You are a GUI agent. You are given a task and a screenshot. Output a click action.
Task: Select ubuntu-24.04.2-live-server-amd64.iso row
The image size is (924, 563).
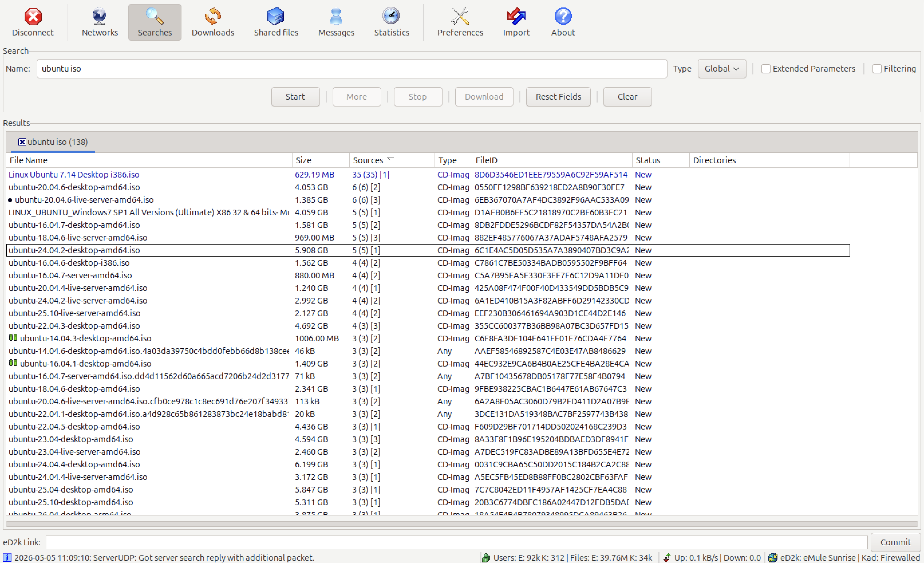tap(428, 301)
